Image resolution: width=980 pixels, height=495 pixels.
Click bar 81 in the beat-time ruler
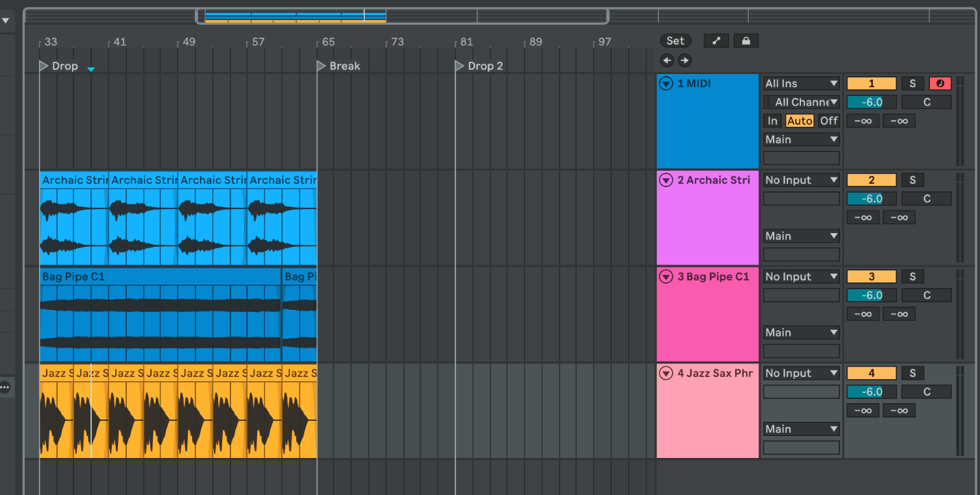click(x=466, y=42)
